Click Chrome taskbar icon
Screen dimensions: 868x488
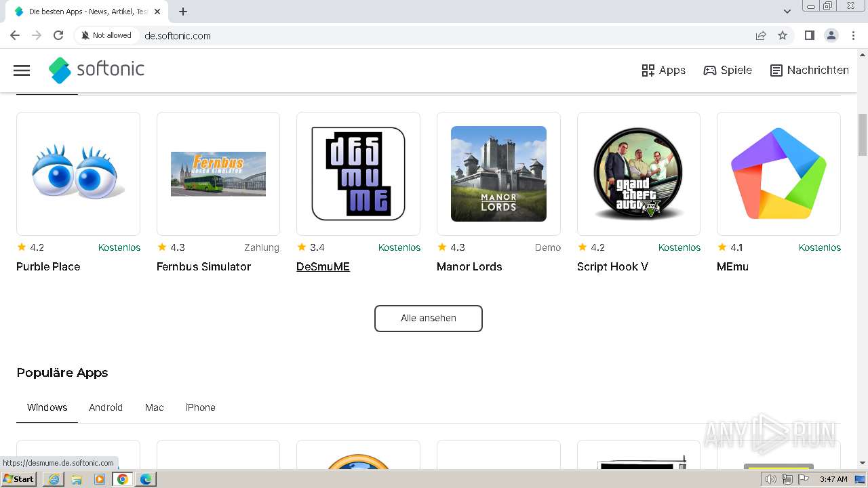(123, 479)
